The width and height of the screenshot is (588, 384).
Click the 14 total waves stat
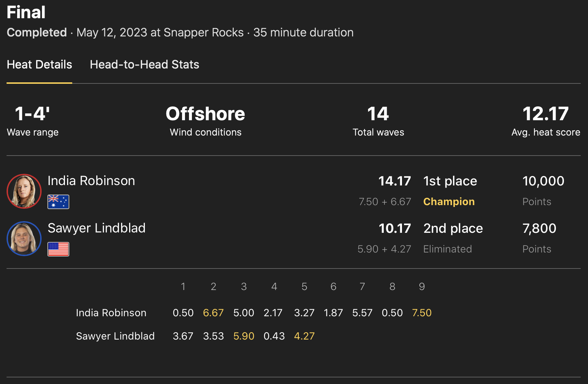(x=378, y=114)
